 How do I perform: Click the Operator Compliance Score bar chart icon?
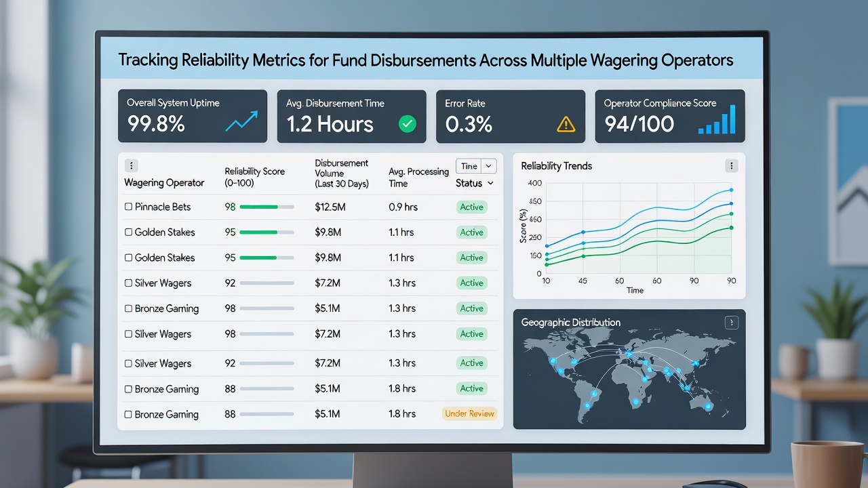717,120
